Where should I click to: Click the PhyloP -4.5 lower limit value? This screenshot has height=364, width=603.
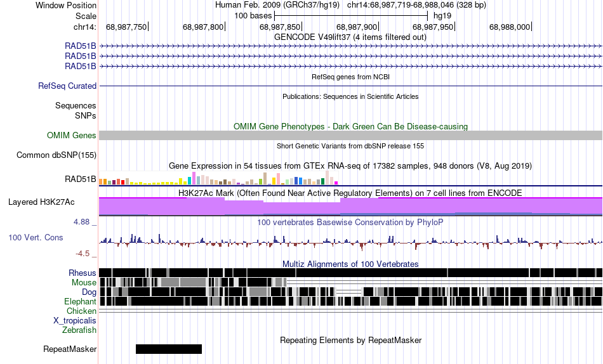coord(83,253)
